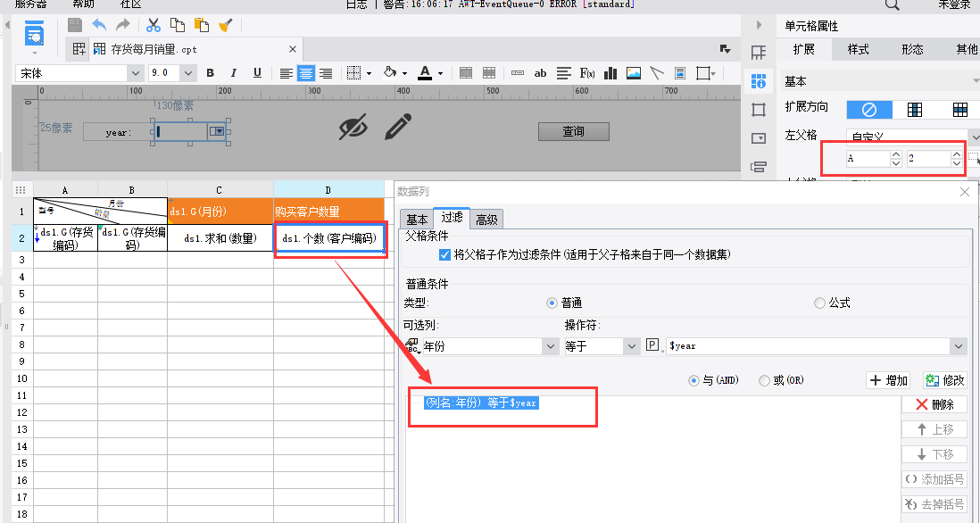Viewport: 980px width, 523px height.
Task: Select the 公式 type radio button
Action: click(x=819, y=303)
